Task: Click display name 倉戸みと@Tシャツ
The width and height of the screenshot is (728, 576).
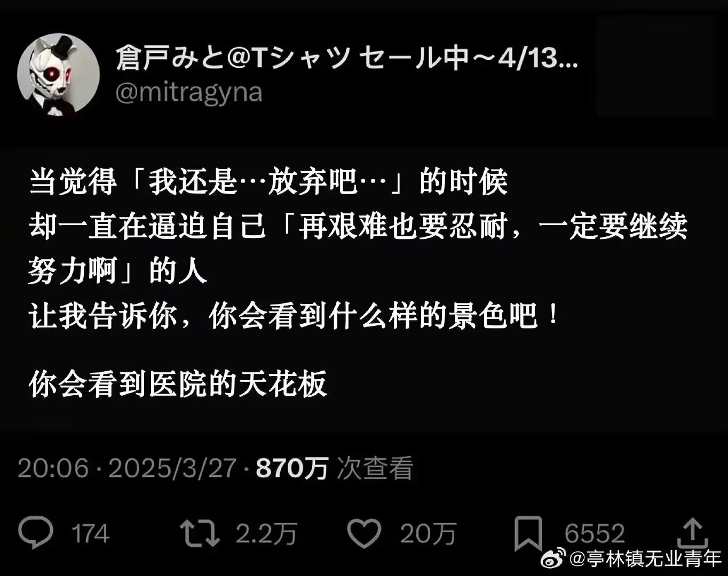Action: coord(234,58)
